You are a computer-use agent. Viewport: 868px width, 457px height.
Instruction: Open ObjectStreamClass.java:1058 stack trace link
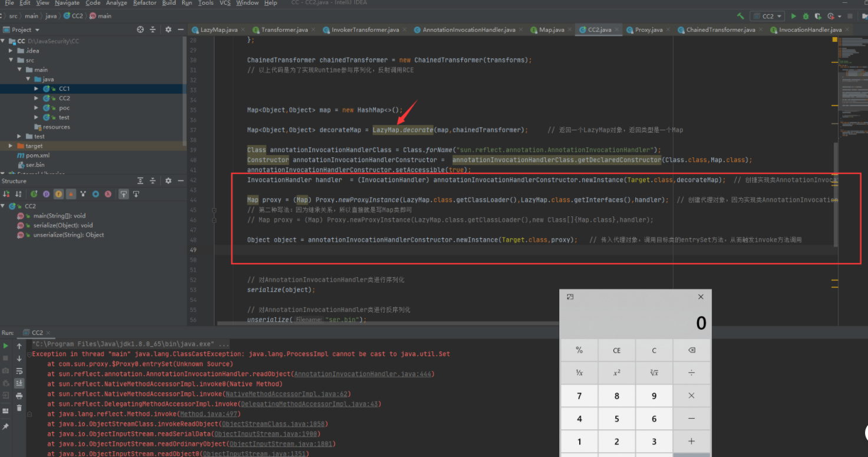coord(272,424)
